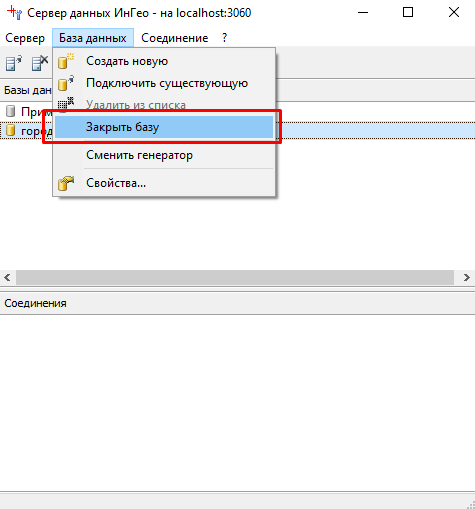Image resolution: width=475 pixels, height=509 pixels.
Task: Click the scroll right arrow
Action: point(467,277)
